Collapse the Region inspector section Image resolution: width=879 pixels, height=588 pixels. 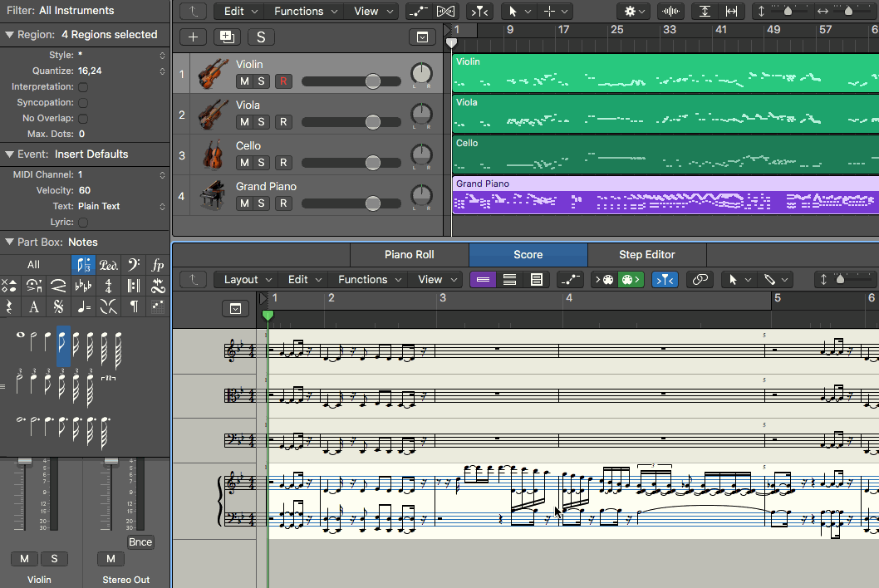[10, 35]
